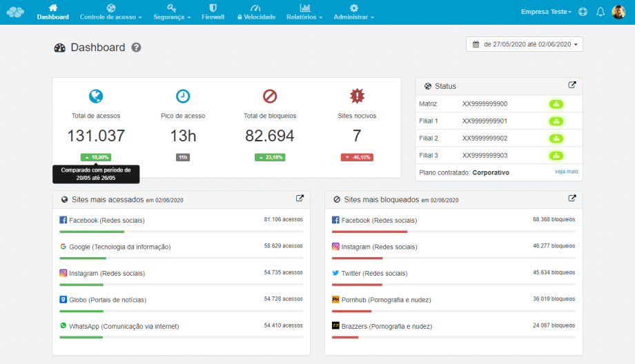Click the cloud logo in the top-left
This screenshot has width=635, height=364.
(15, 12)
